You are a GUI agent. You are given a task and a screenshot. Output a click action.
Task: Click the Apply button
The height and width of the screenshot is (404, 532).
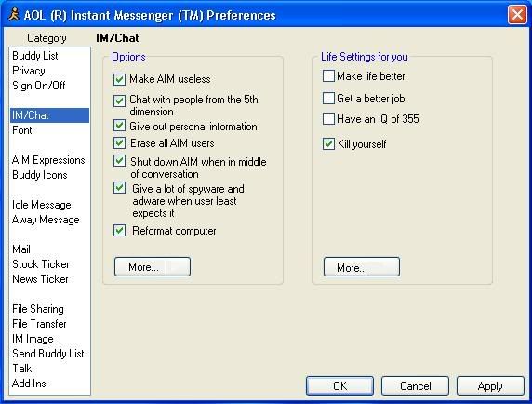click(490, 385)
